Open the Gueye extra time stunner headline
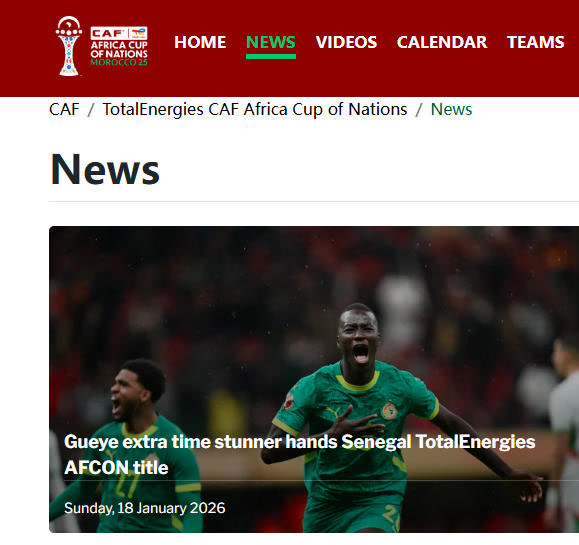Image resolution: width=579 pixels, height=545 pixels. [x=299, y=455]
